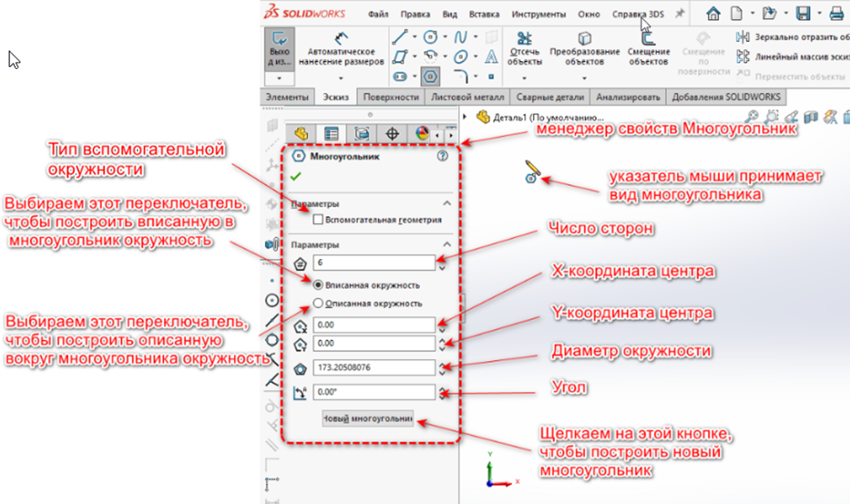
Task: Click the Zoom to Fit magnifier icon
Action: click(751, 117)
